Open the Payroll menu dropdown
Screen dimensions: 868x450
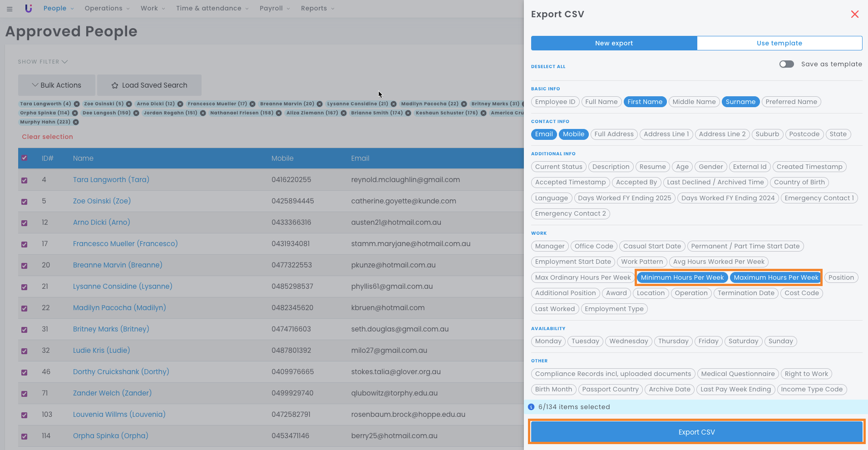point(274,8)
